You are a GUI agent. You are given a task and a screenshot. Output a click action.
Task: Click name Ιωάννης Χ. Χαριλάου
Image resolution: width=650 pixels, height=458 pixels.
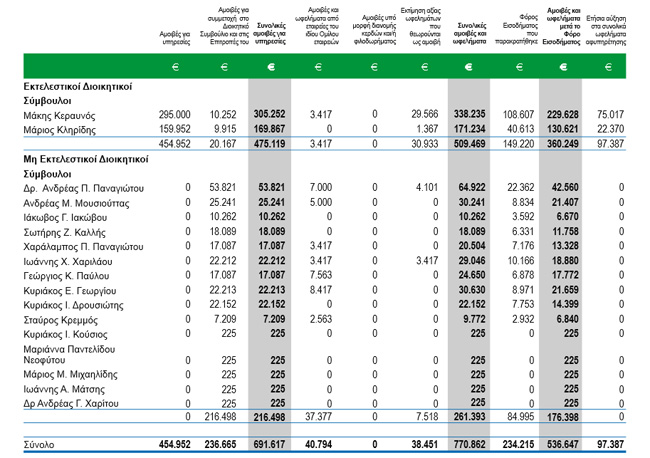point(68,262)
